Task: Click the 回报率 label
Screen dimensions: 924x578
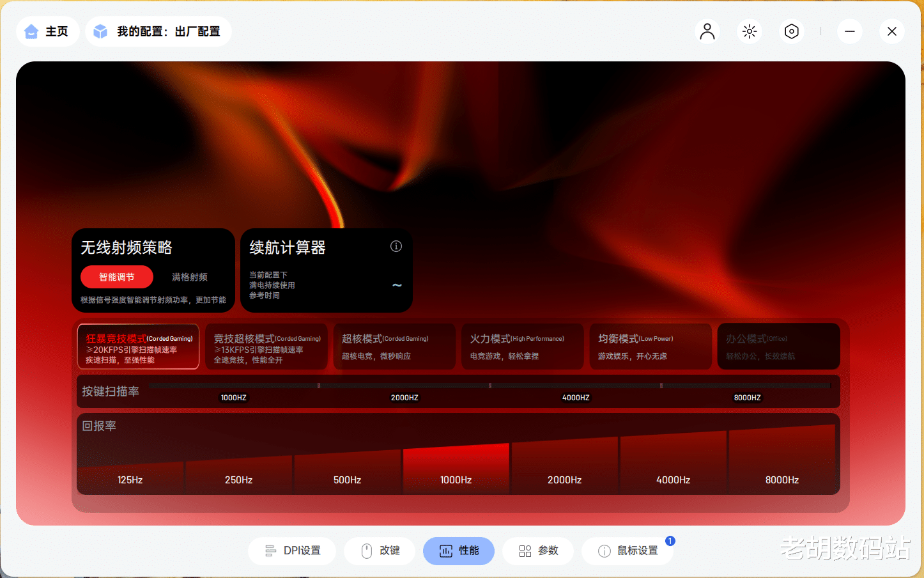Action: pos(99,426)
